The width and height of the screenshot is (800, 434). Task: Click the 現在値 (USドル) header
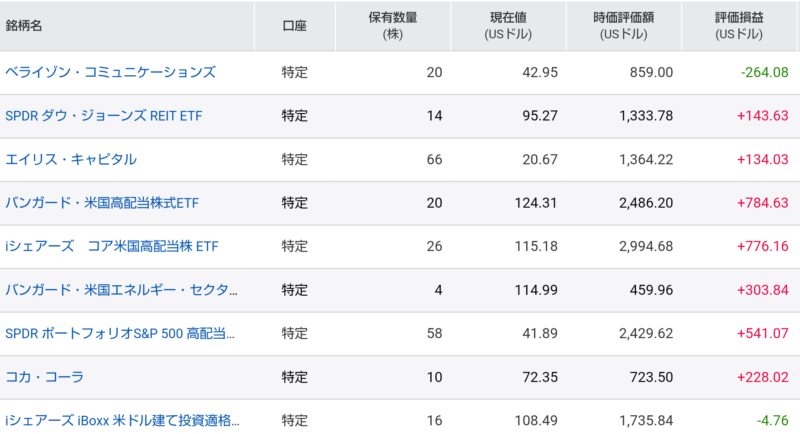click(508, 25)
